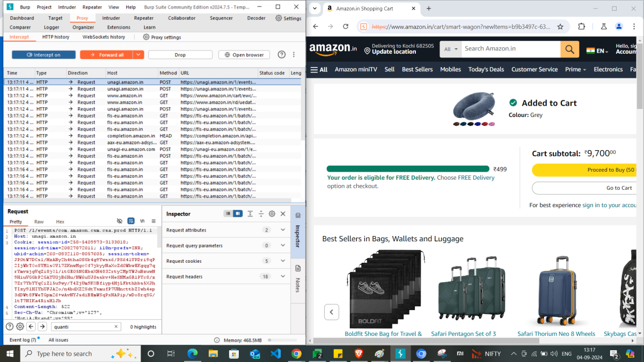Open Chrome Labs flask icon
This screenshot has width=644, height=362.
tap(604, 26)
